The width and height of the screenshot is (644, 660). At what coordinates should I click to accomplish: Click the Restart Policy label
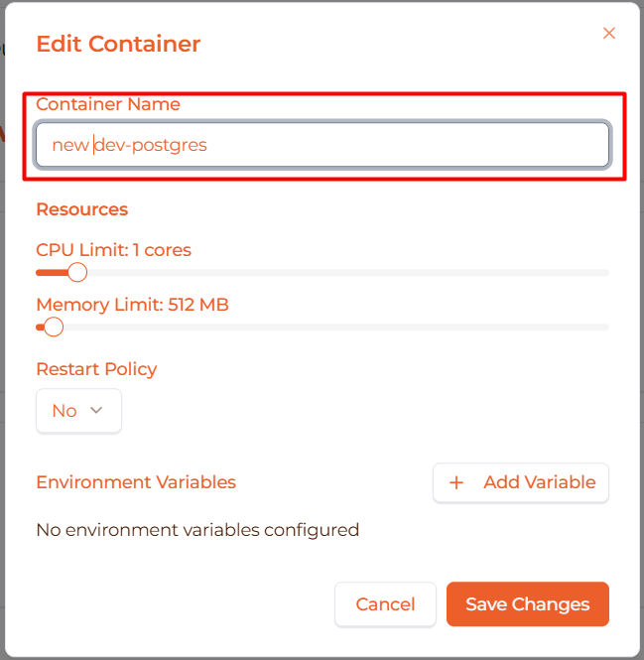coord(96,369)
